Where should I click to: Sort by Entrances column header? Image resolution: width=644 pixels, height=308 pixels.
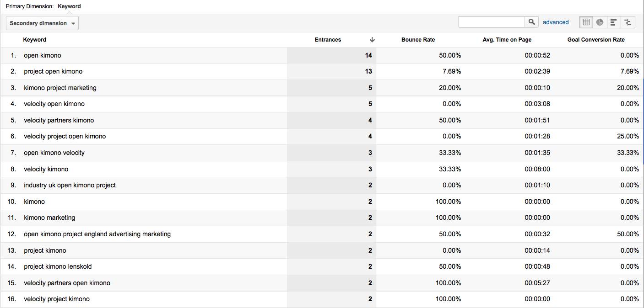(x=328, y=40)
